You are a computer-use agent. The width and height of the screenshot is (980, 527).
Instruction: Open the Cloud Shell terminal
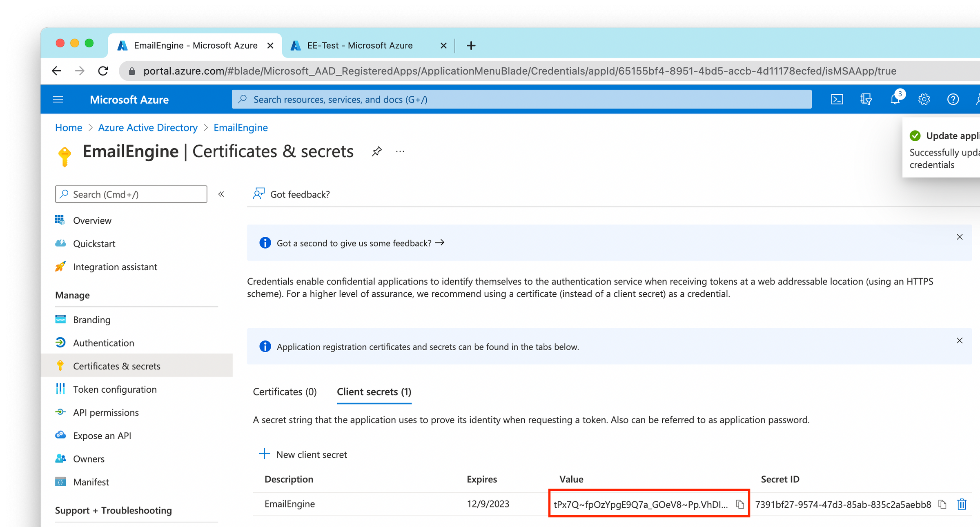837,99
